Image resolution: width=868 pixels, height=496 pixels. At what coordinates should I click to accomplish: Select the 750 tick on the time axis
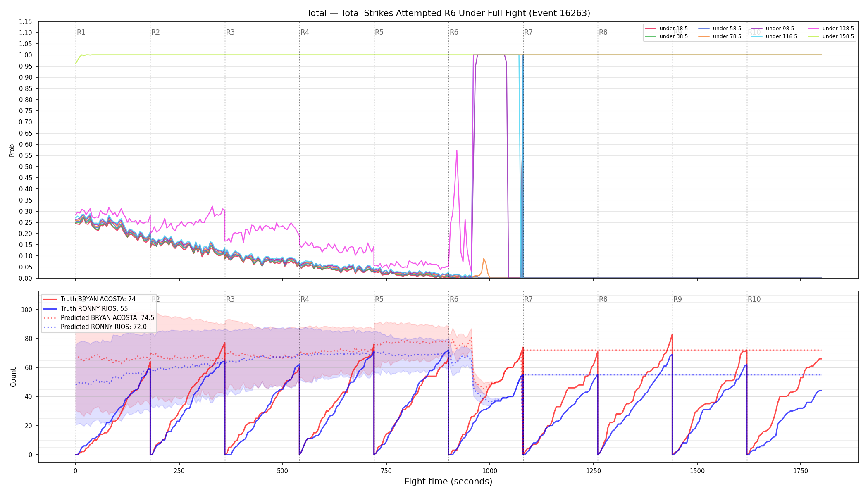(386, 471)
